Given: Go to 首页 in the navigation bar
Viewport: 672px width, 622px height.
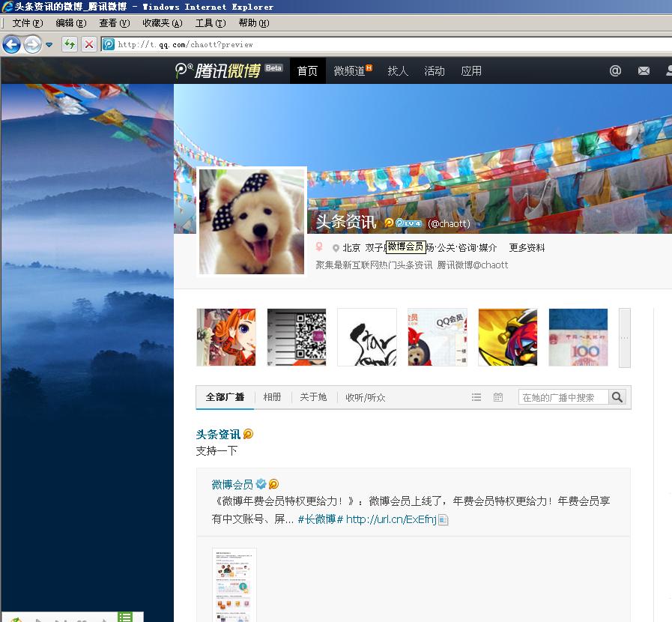Looking at the screenshot, I should 307,70.
